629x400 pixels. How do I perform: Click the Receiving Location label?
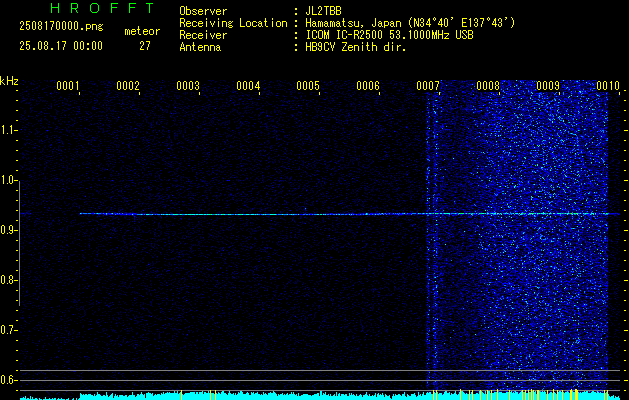tap(233, 23)
